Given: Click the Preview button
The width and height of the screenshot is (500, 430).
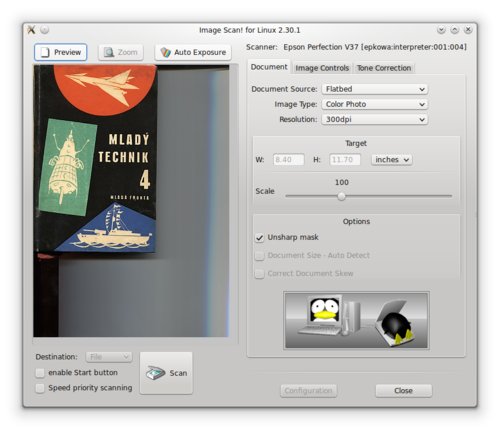Looking at the screenshot, I should (60, 52).
